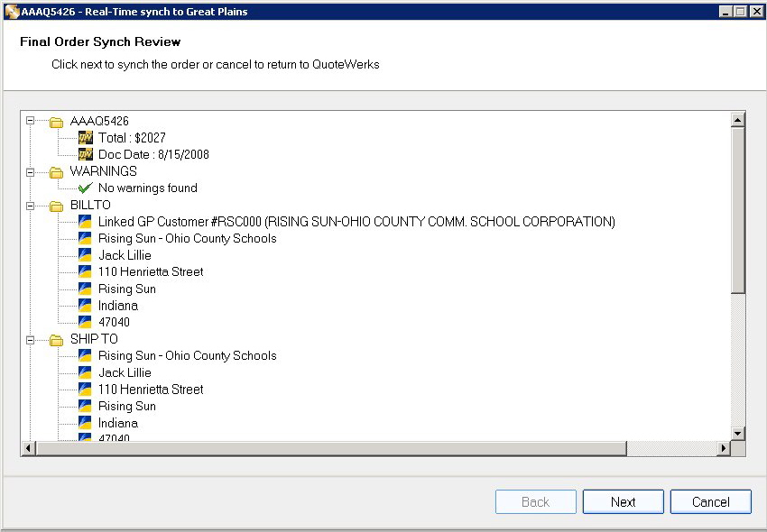
Task: Click the horizontal scrollbar thumb
Action: coord(331,448)
